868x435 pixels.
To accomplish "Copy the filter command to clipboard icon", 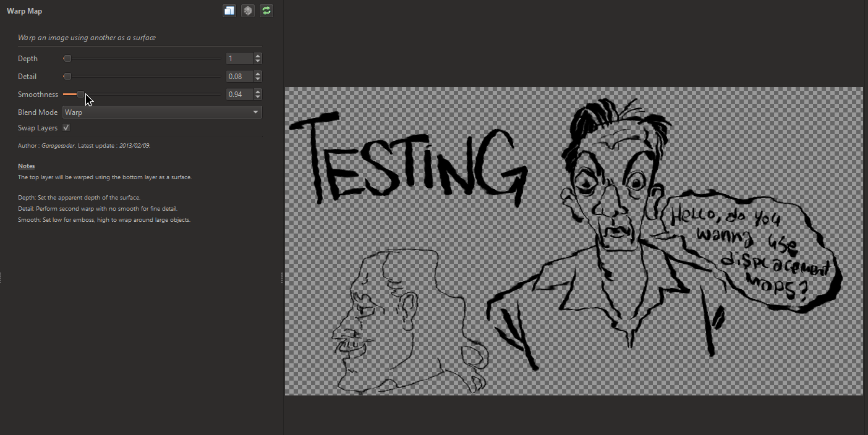I will click(229, 11).
